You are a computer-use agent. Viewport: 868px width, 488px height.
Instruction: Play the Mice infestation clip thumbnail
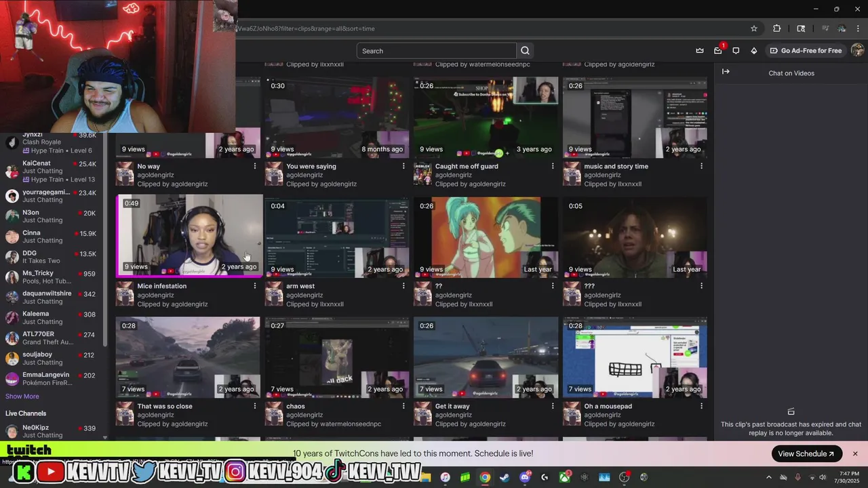190,235
